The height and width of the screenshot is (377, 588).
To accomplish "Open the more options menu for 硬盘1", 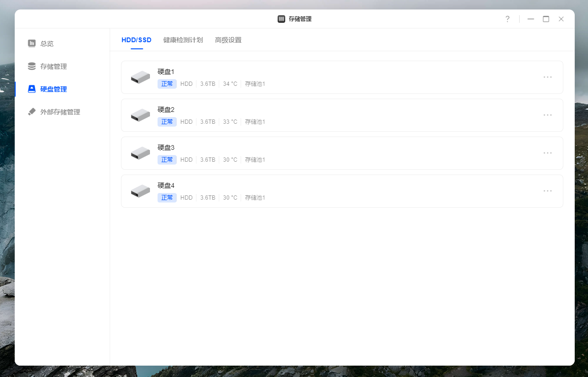I will click(x=548, y=77).
